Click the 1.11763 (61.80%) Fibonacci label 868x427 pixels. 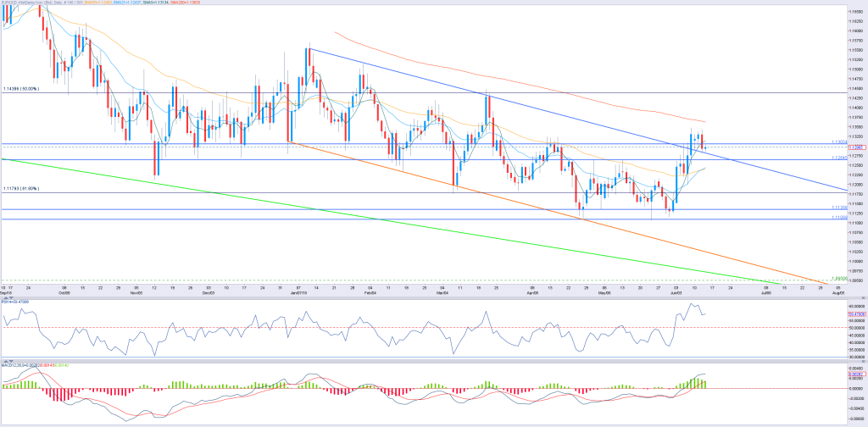[20, 189]
